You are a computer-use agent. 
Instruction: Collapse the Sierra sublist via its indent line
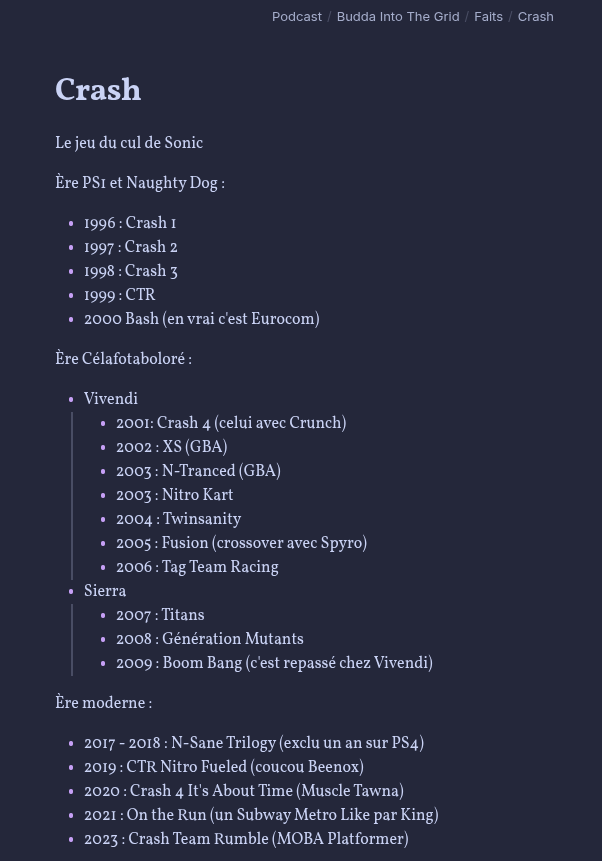72,640
